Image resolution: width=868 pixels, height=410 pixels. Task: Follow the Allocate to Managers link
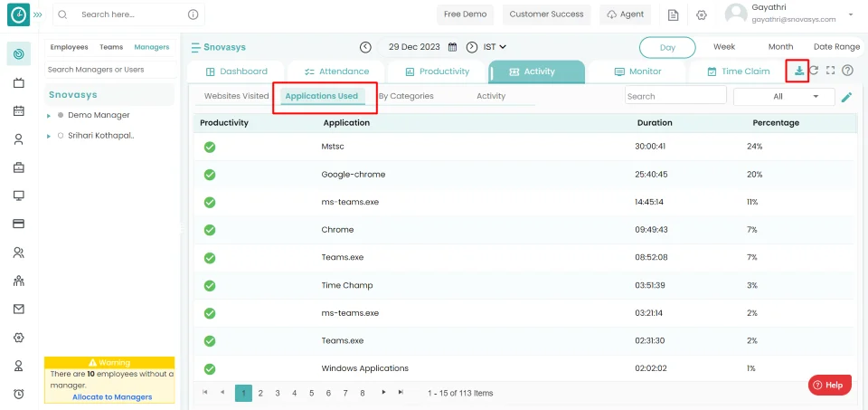(112, 396)
